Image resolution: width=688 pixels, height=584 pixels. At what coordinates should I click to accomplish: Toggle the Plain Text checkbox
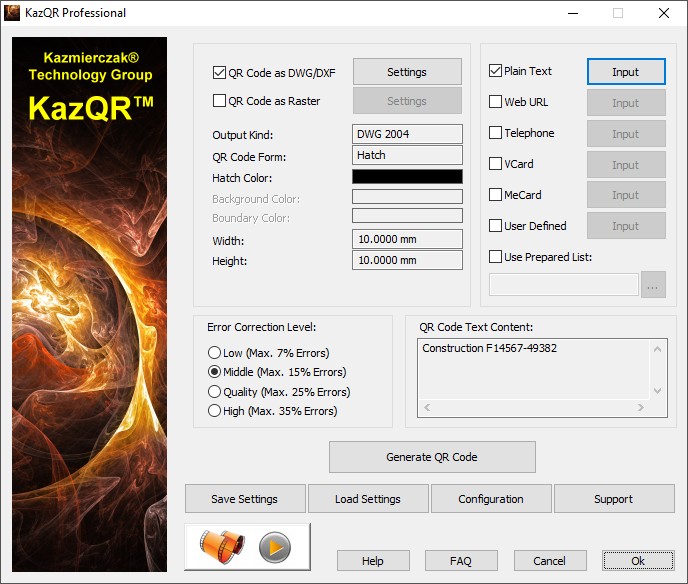495,71
